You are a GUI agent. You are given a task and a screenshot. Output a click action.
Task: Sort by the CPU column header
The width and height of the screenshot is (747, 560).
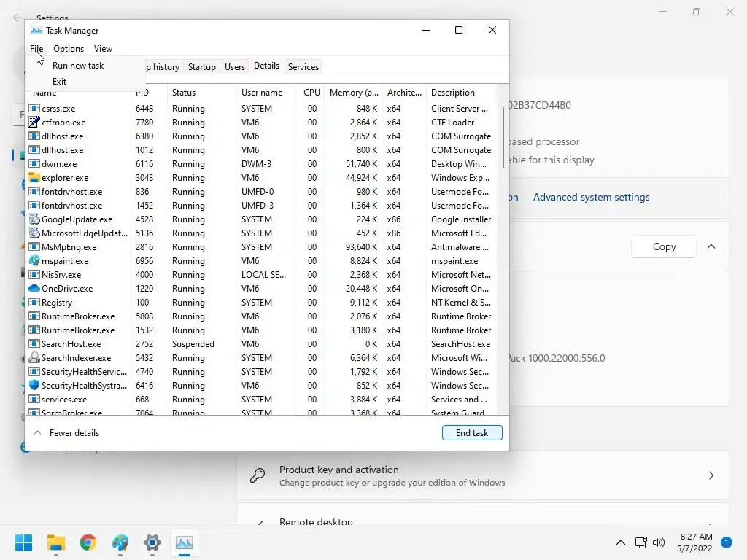311,93
